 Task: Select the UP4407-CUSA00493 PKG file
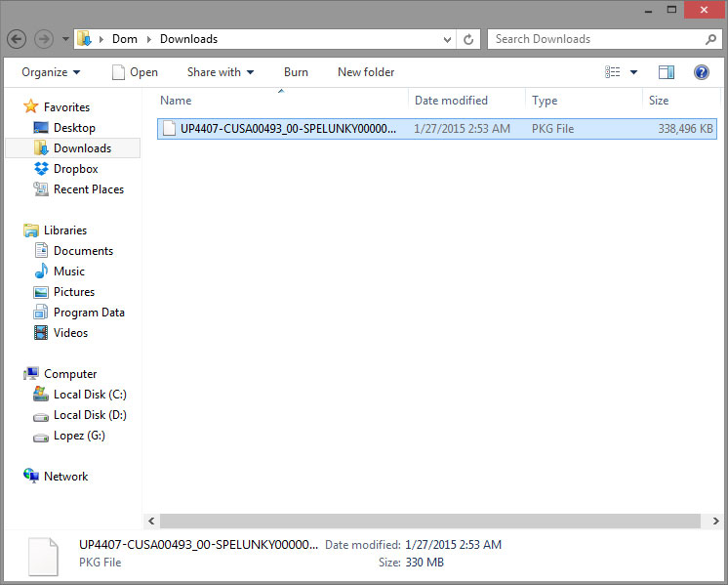click(437, 129)
